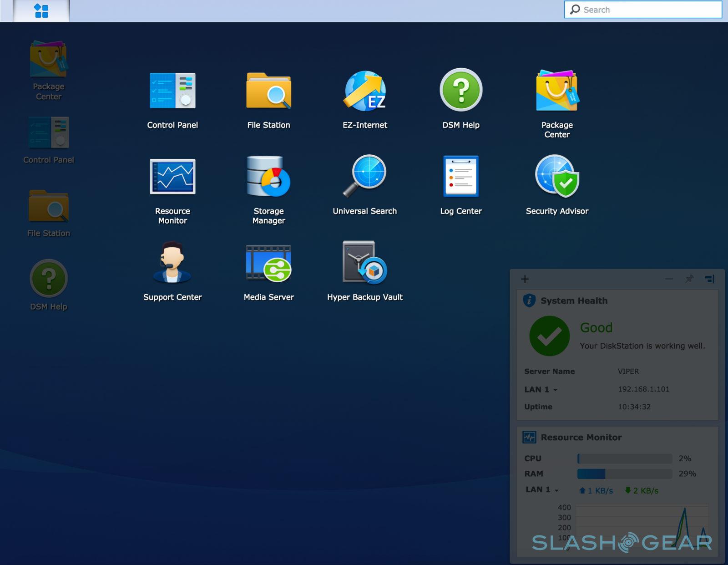Minimize the widget panel
This screenshot has height=565, width=728.
pyautogui.click(x=669, y=279)
